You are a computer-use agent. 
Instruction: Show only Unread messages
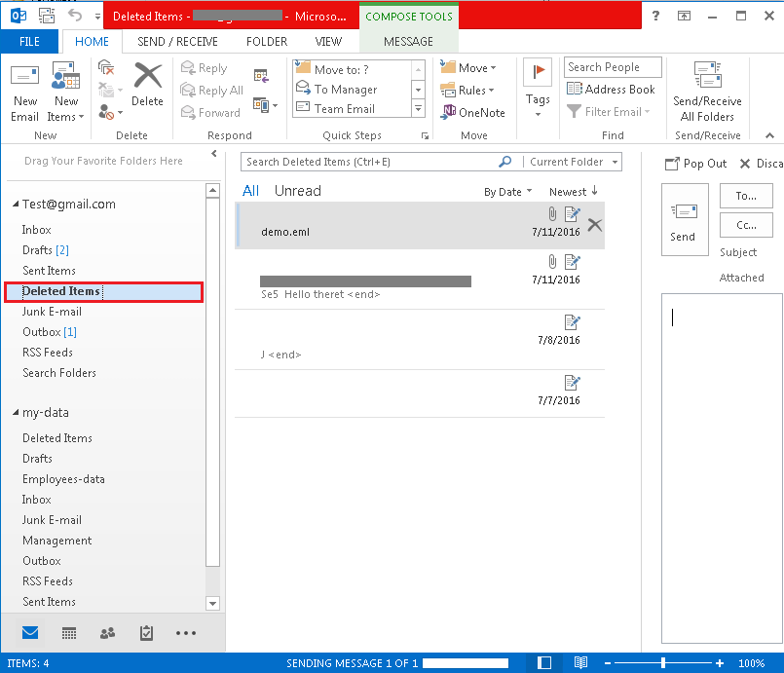pos(297,191)
